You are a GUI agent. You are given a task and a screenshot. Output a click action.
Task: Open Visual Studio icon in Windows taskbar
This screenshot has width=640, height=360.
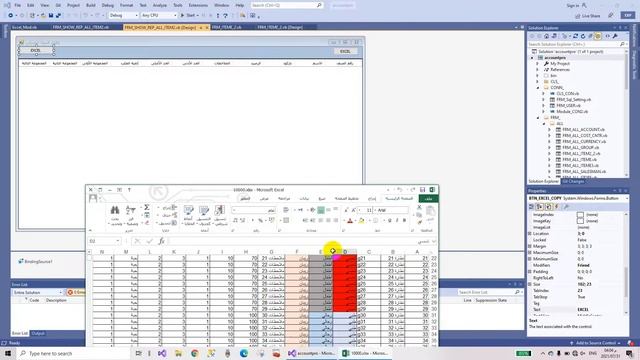pyautogui.click(x=162, y=353)
